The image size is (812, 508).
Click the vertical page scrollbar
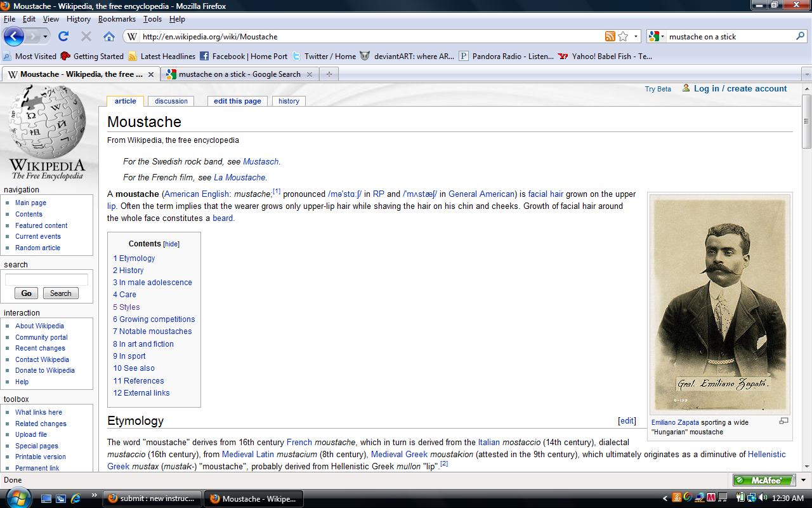[806, 121]
